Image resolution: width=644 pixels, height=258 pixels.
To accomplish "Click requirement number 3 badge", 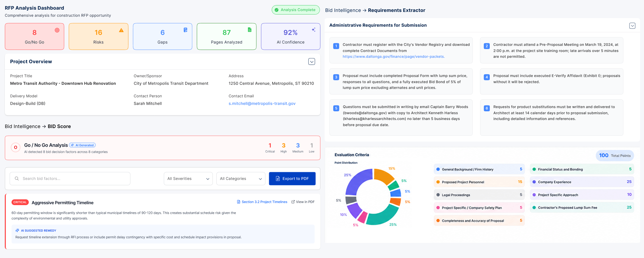I will click(336, 77).
